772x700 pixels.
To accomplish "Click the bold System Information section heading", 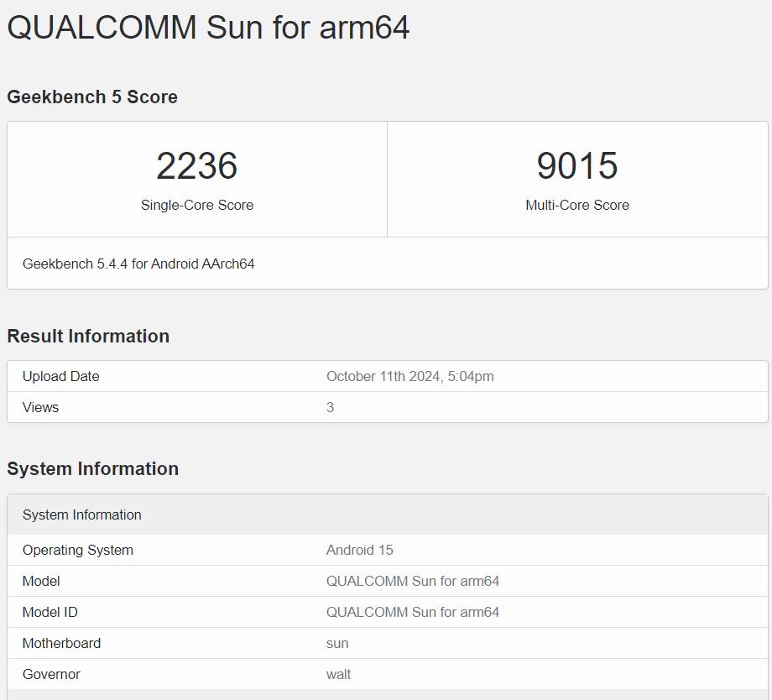I will [x=92, y=468].
